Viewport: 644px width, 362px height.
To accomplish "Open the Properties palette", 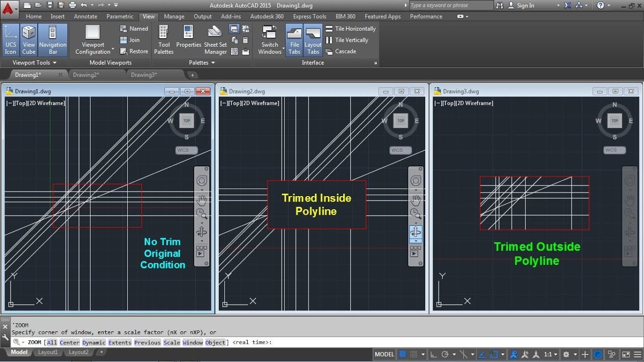I will pos(189,37).
